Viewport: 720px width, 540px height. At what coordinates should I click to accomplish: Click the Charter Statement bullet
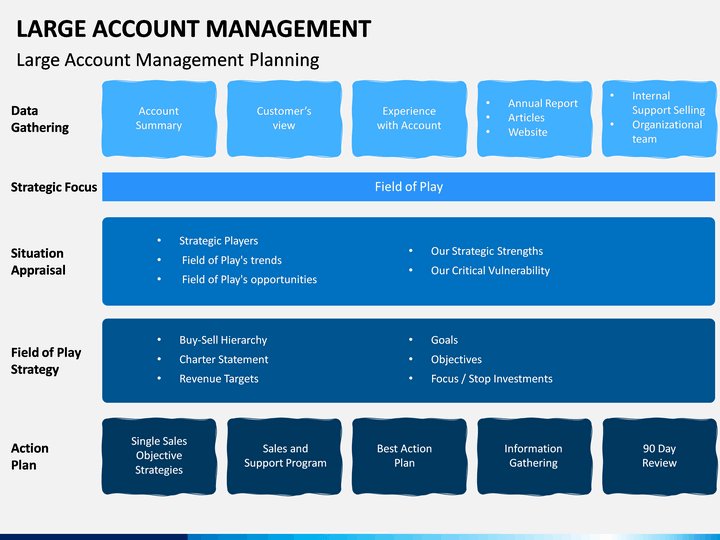tap(224, 359)
